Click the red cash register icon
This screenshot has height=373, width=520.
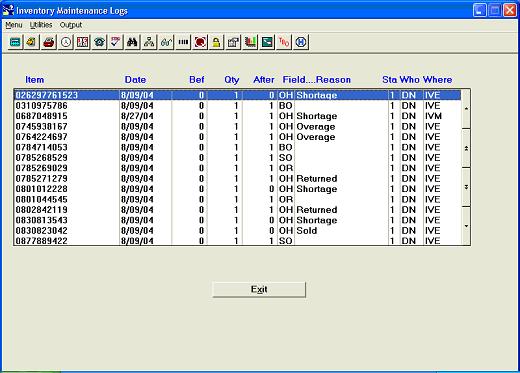pyautogui.click(x=49, y=42)
